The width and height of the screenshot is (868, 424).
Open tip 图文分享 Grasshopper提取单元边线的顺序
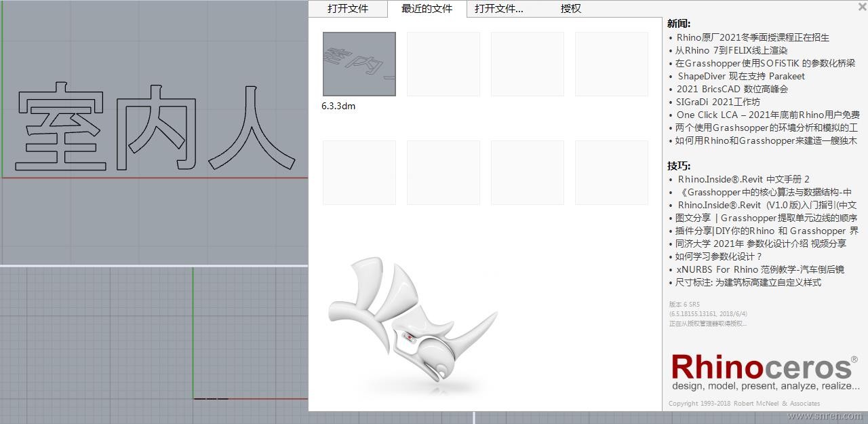(x=766, y=218)
